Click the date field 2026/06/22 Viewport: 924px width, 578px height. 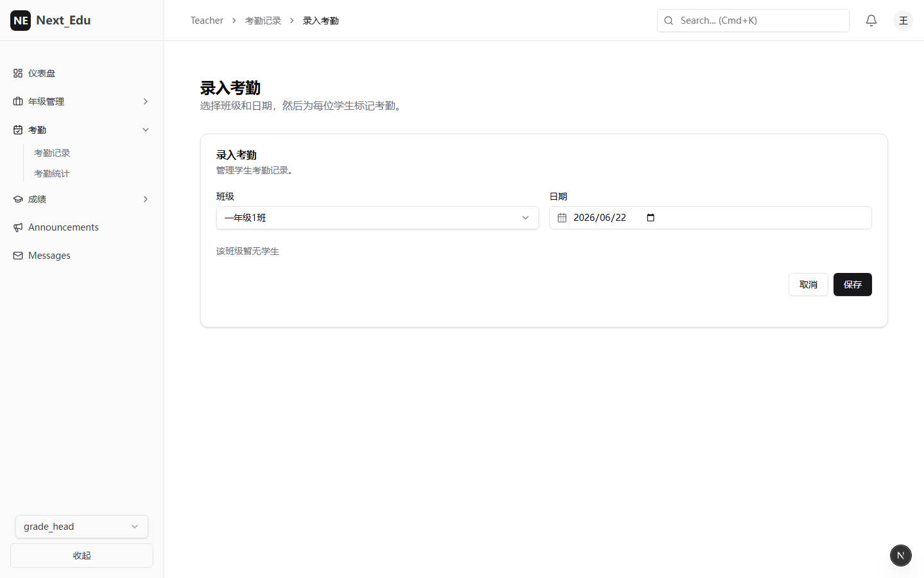pyautogui.click(x=710, y=218)
